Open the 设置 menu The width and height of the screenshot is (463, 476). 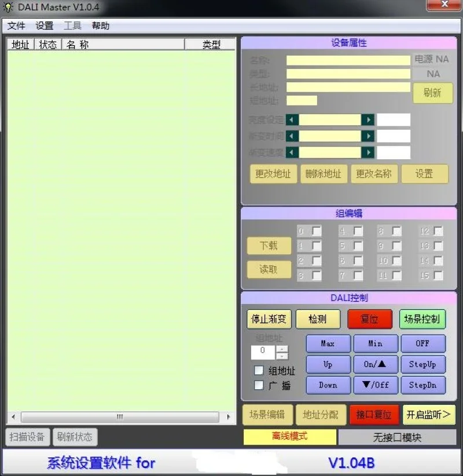pos(45,25)
